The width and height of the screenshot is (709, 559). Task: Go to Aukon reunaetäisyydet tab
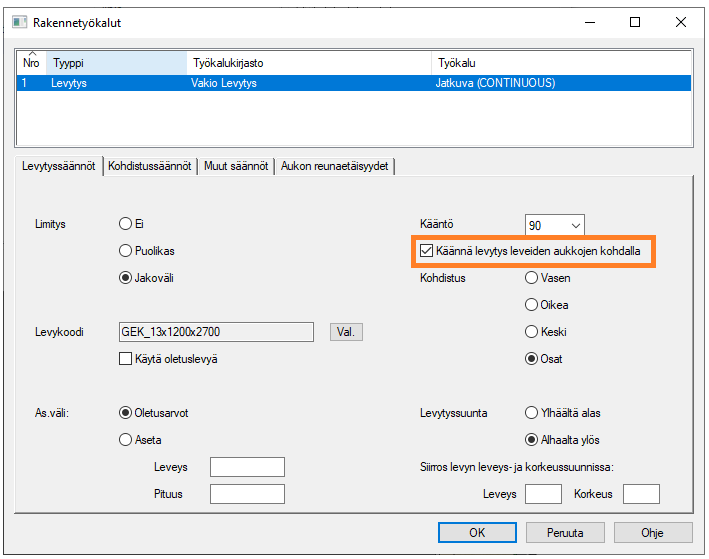(x=335, y=167)
